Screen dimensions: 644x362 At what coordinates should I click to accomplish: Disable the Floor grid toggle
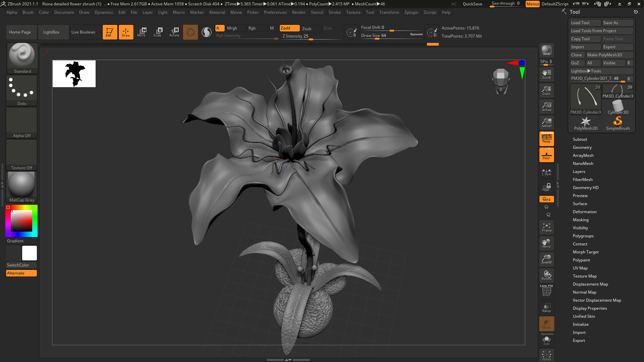click(546, 155)
